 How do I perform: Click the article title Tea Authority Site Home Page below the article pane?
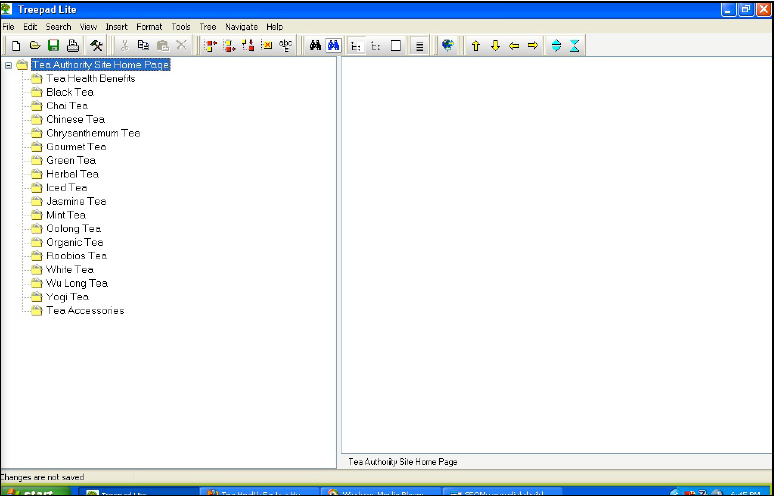pos(403,462)
